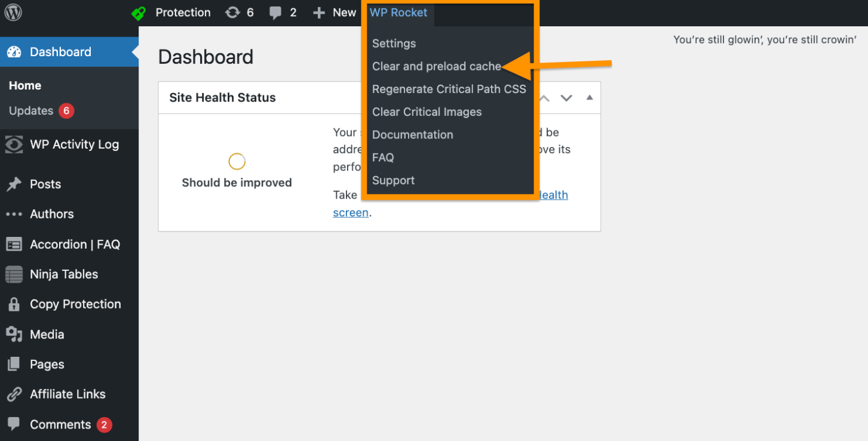The width and height of the screenshot is (868, 441).
Task: Click the WordPress logo icon
Action: coord(13,13)
